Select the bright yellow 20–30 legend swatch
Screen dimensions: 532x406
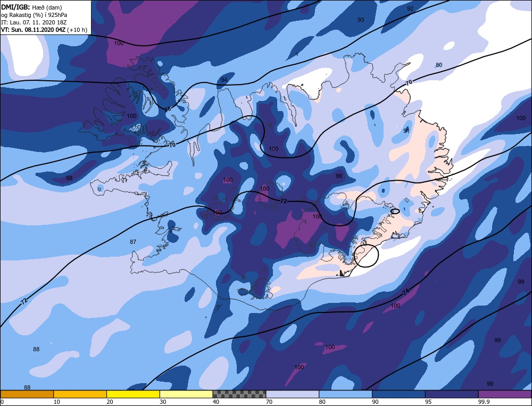[133, 394]
